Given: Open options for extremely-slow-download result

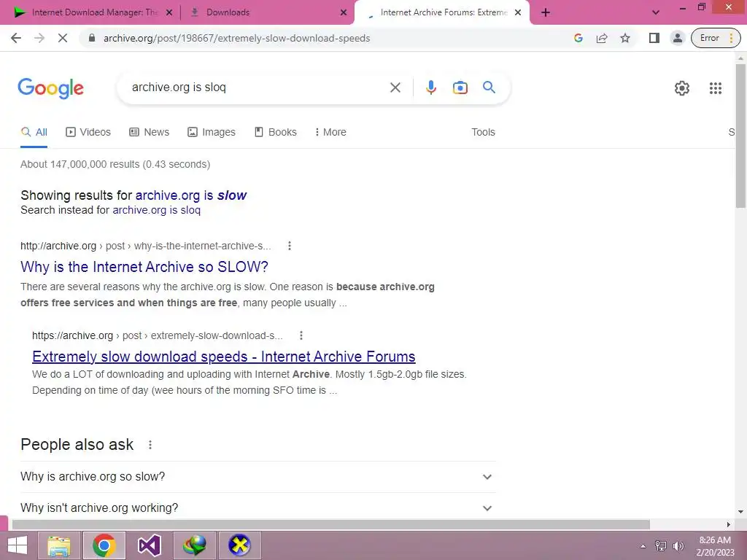Looking at the screenshot, I should [x=301, y=335].
